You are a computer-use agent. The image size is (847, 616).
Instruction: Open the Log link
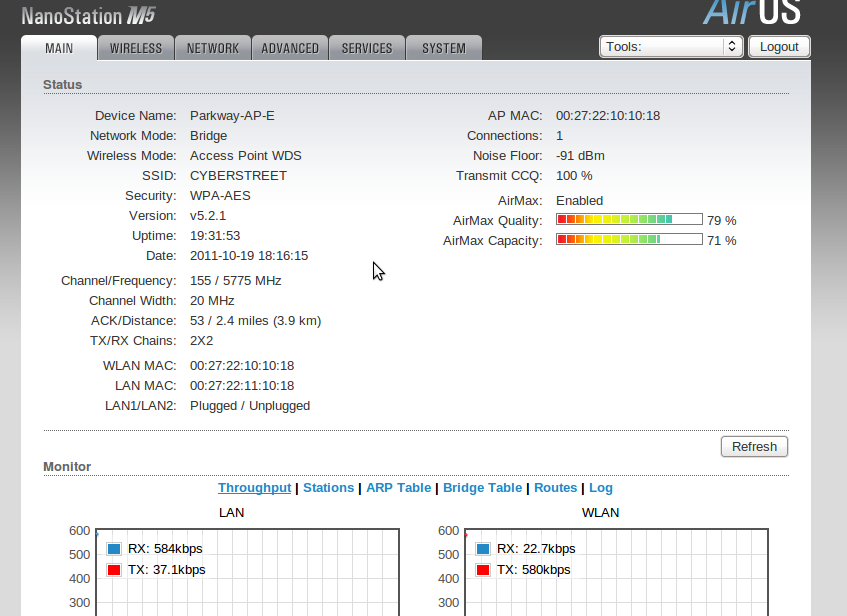click(x=600, y=488)
